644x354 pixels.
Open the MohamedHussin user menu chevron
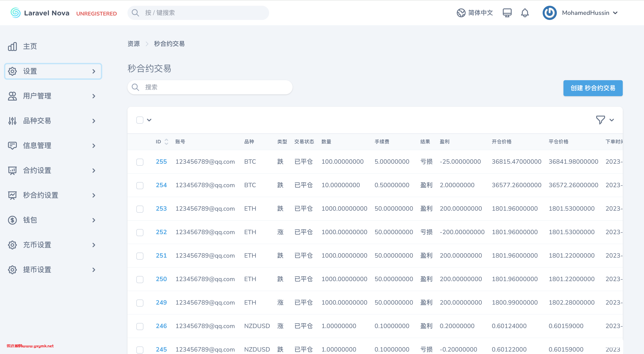point(615,13)
